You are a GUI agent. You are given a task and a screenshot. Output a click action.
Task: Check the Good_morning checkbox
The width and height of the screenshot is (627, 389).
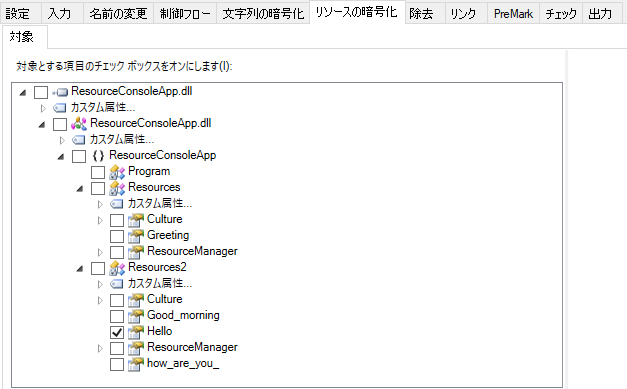(117, 316)
